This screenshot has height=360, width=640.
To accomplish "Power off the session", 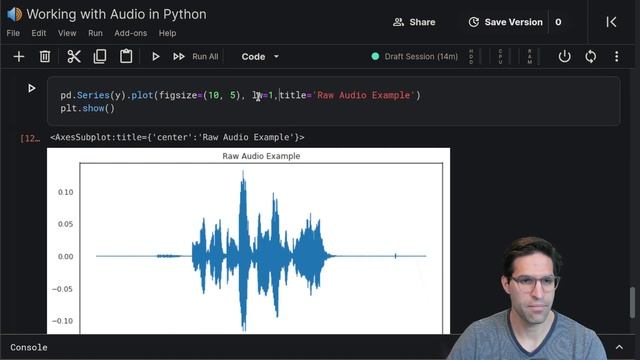I will coord(564,56).
